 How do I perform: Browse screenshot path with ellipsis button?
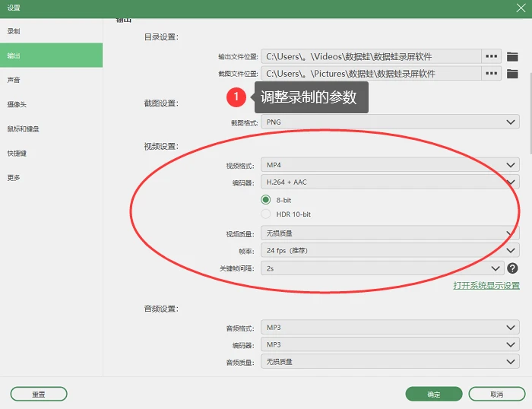[x=491, y=73]
